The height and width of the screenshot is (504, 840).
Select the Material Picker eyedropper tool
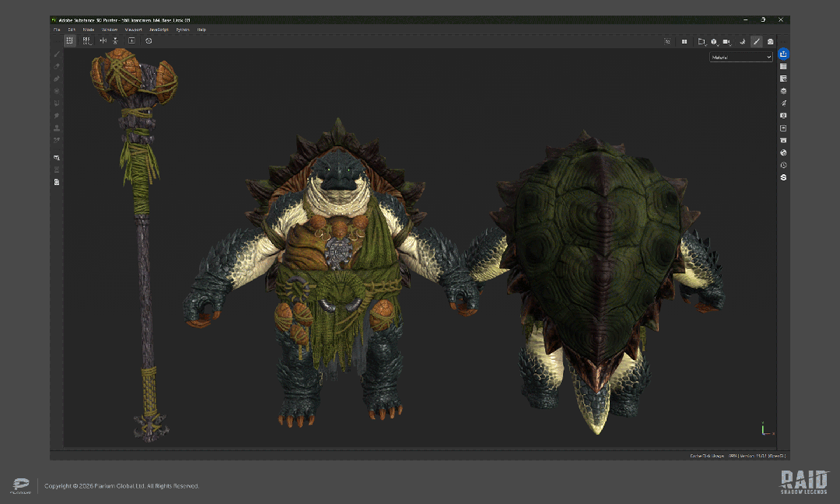point(57,140)
